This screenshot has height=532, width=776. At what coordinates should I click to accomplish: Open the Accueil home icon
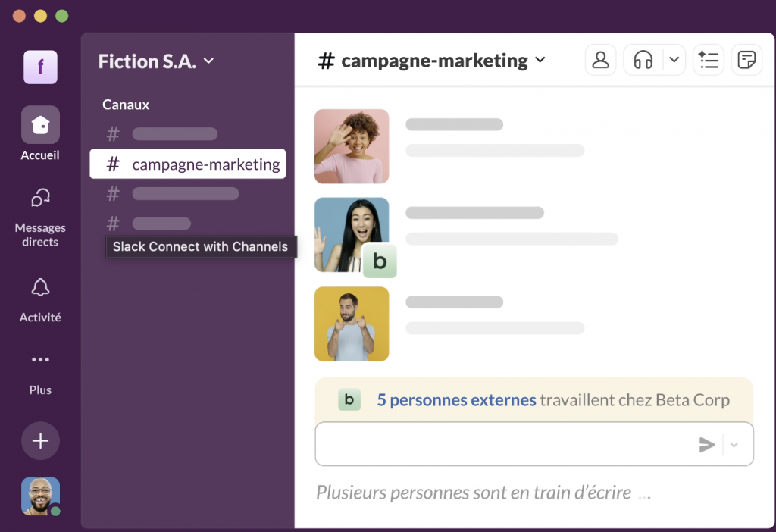[40, 125]
